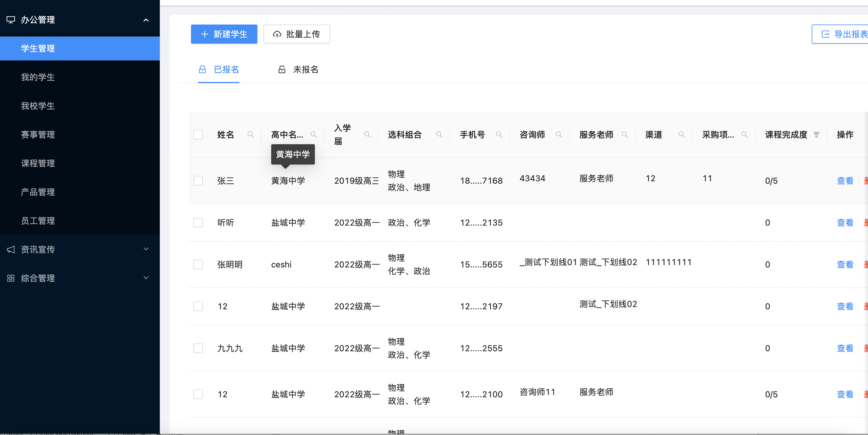868x435 pixels.
Task: Click 查看 in the 12.....2100 row
Action: pos(845,394)
